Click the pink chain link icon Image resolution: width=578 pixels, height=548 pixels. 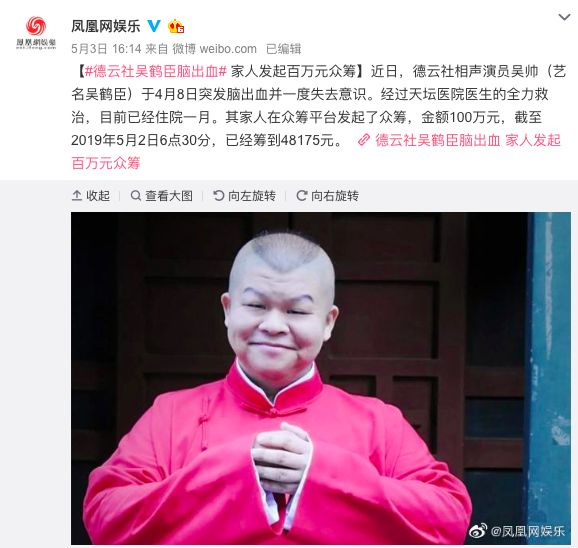click(364, 140)
